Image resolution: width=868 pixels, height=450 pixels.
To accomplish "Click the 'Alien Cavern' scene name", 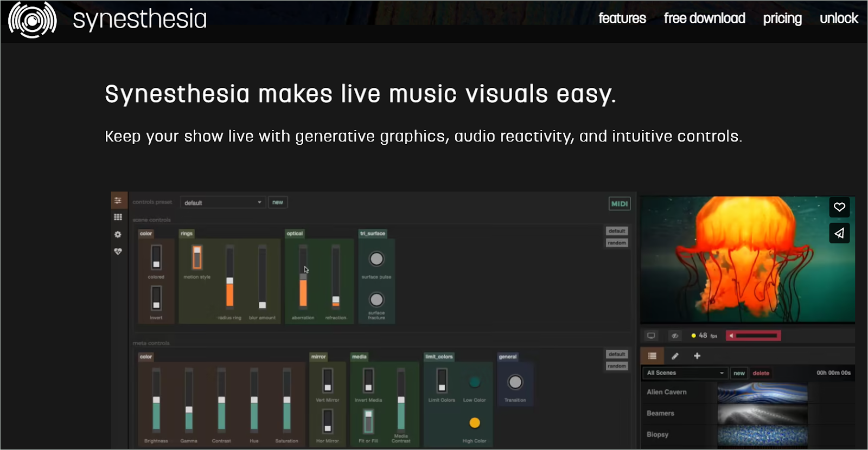I will [667, 392].
